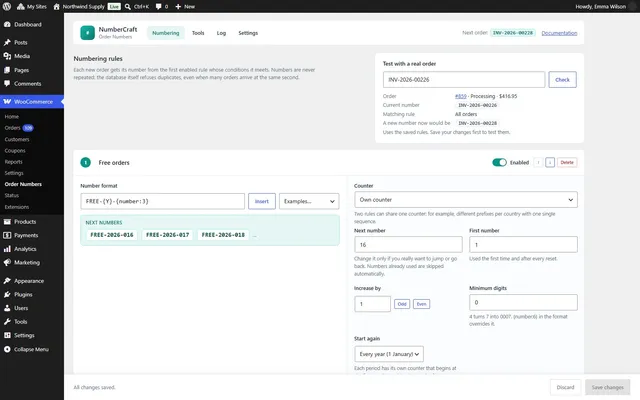
Task: Open My Sites in admin bar
Action: [31, 7]
